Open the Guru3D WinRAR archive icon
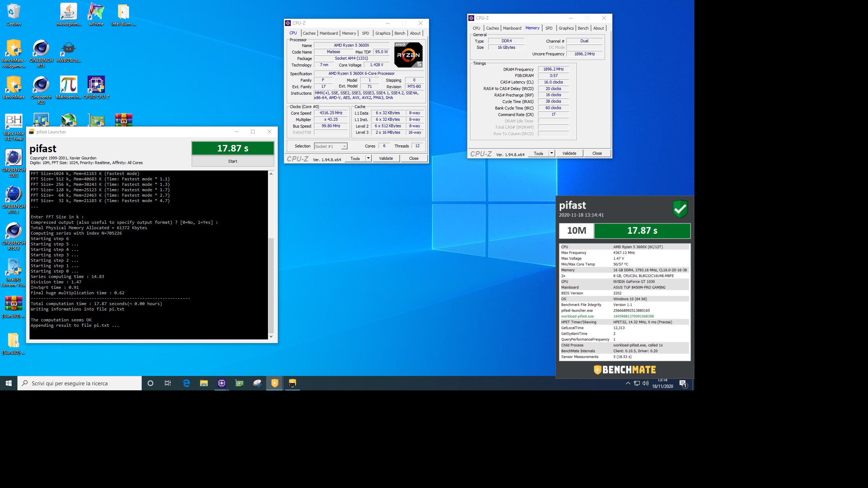This screenshot has width=868, height=488. pos(14,307)
